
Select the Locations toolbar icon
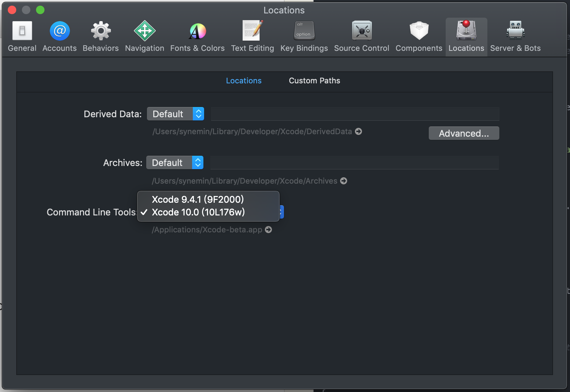(466, 37)
